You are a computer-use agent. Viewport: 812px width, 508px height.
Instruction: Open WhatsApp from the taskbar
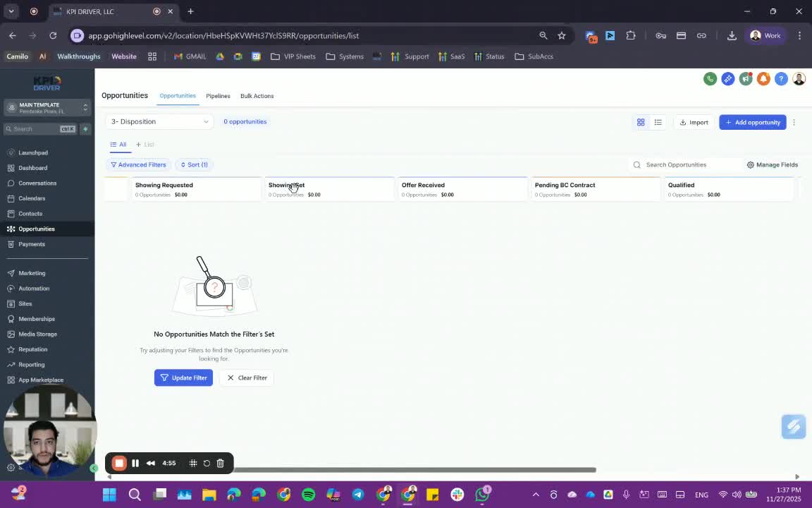coord(482,494)
